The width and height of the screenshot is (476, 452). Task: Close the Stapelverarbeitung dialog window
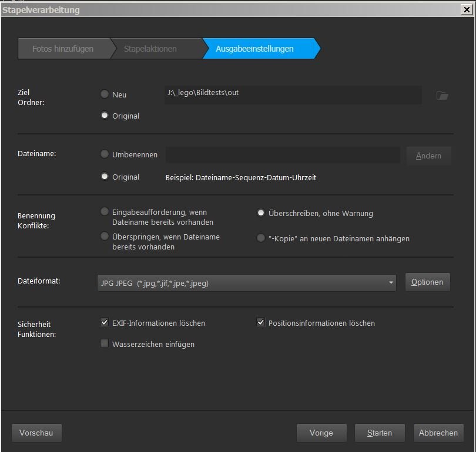467,9
